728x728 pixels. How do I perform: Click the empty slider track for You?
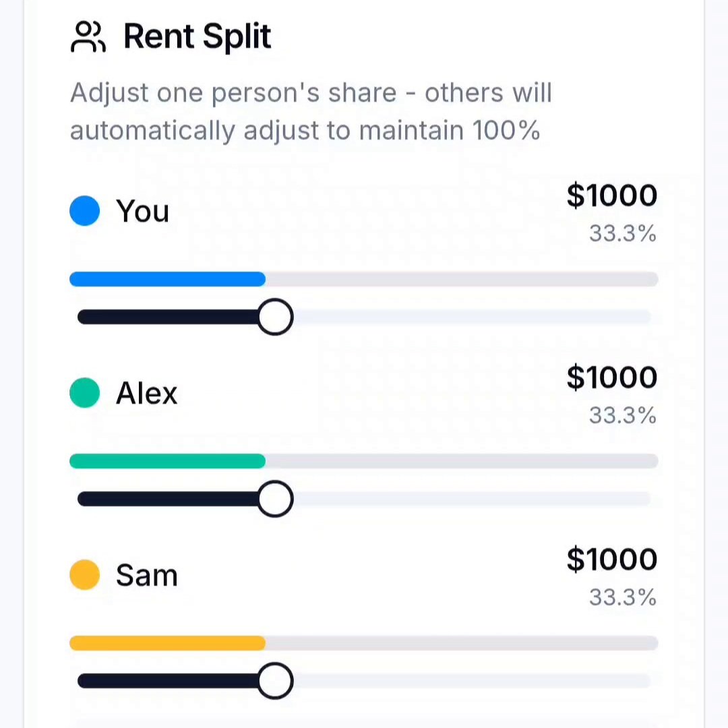click(471, 317)
